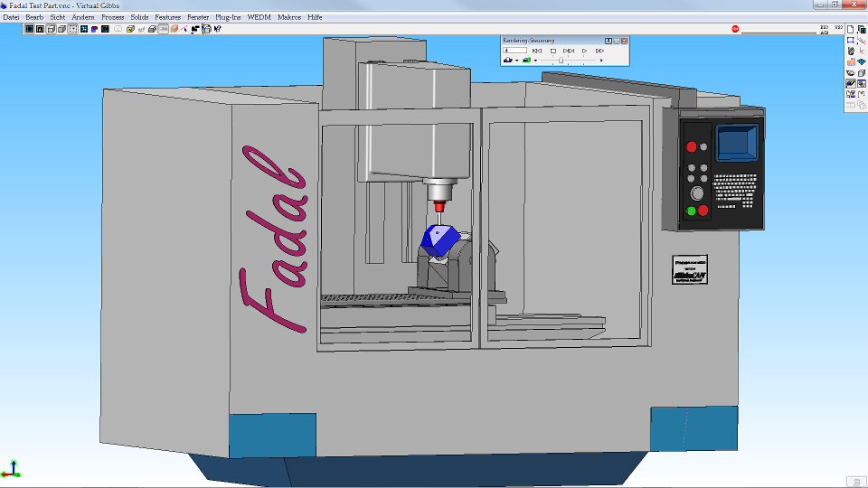This screenshot has width=868, height=488.
Task: Click the milling tool palette icon
Action: pos(850,51)
